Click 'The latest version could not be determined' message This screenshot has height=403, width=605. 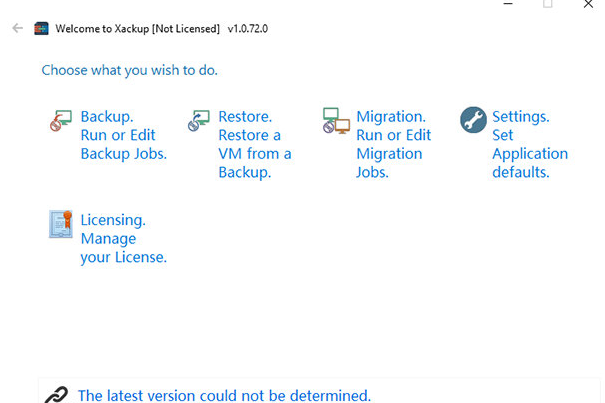pos(224,395)
